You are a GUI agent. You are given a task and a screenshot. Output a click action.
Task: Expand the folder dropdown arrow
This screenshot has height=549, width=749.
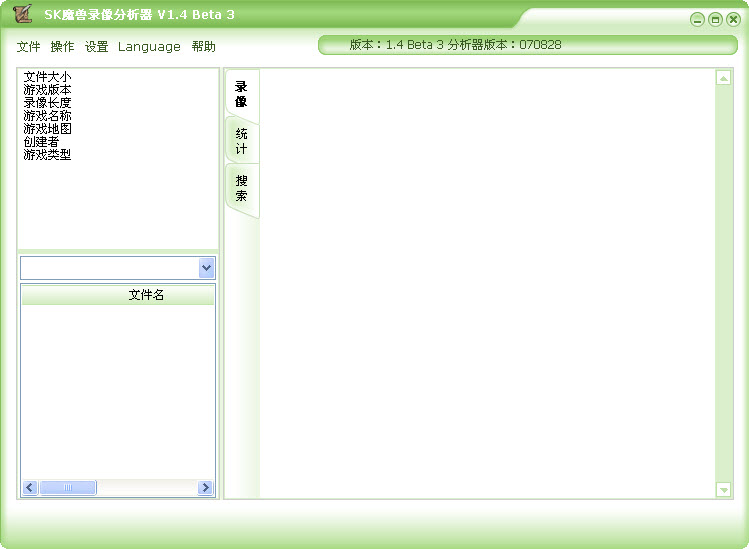[206, 268]
